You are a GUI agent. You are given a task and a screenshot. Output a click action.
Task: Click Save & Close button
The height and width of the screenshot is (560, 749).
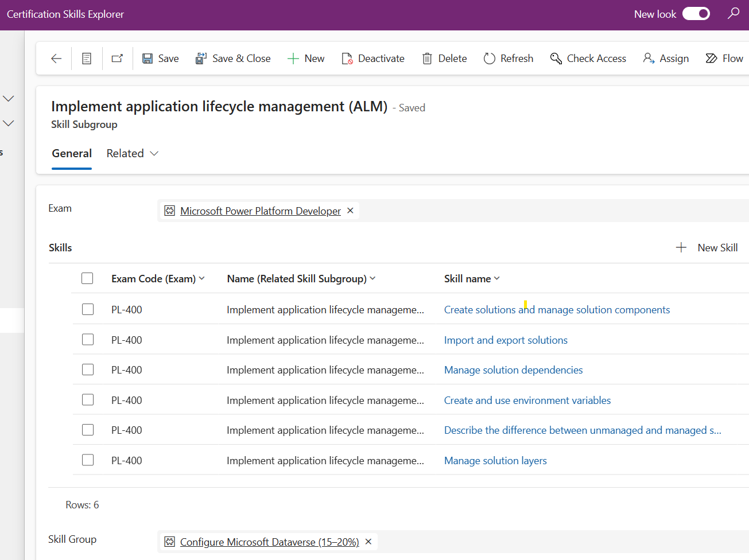click(x=233, y=59)
